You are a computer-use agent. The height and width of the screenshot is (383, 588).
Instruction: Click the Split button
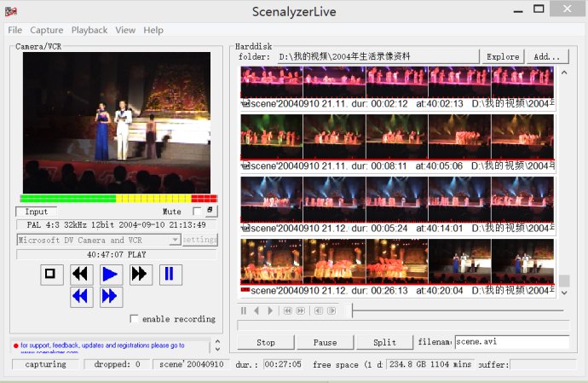[384, 342]
